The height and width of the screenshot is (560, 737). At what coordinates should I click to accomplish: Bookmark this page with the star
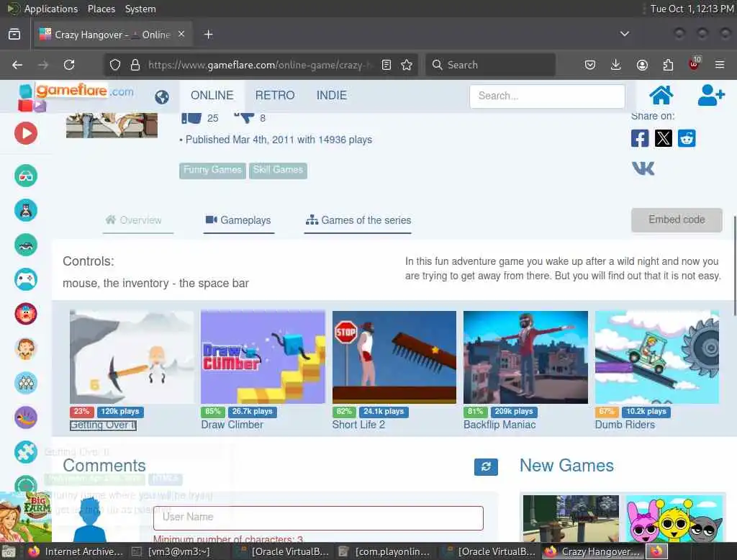407,65
